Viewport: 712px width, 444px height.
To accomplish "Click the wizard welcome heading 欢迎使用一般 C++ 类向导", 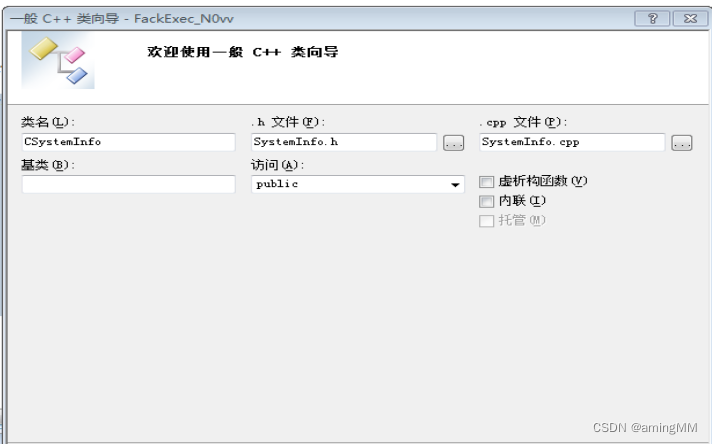I will 242,52.
